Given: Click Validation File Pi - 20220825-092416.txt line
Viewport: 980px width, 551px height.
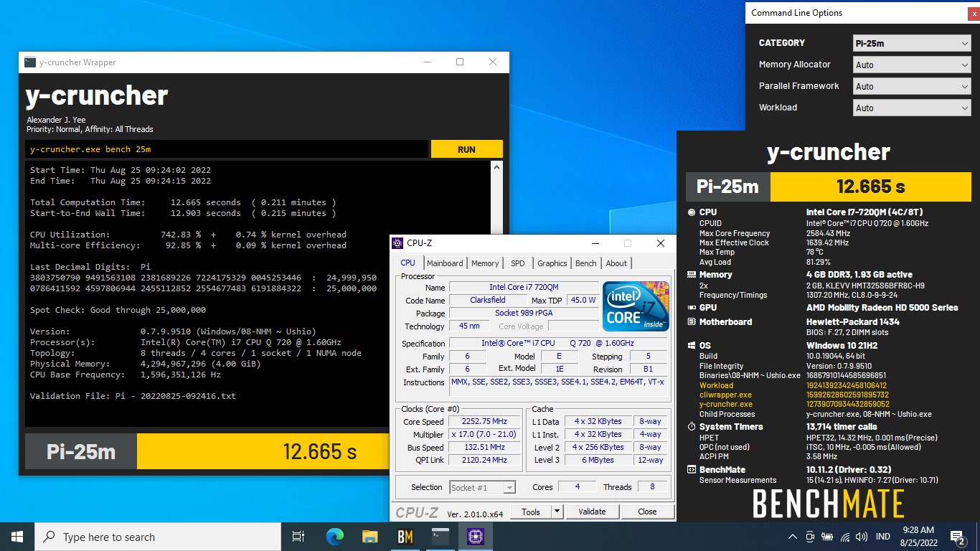Looking at the screenshot, I should 133,396.
